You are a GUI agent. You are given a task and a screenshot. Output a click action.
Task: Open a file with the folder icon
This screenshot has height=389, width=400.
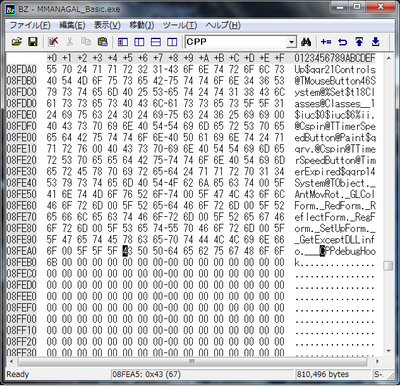pos(17,42)
